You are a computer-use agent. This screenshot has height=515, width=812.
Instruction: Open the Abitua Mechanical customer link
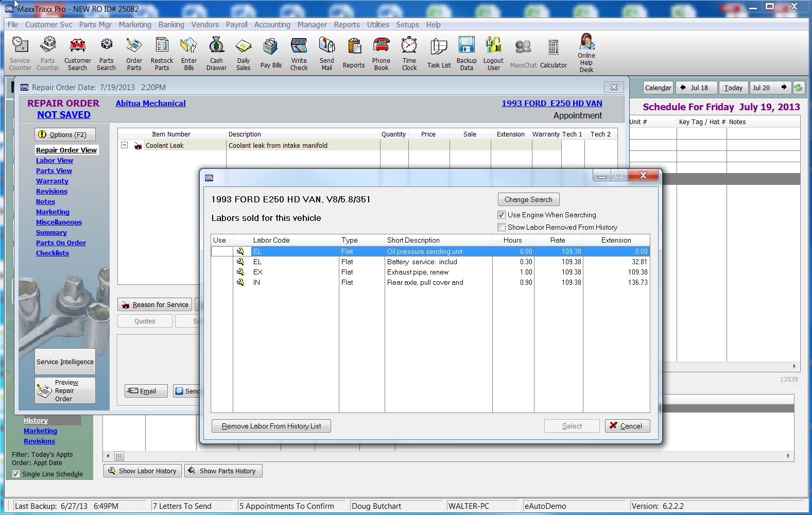click(151, 104)
